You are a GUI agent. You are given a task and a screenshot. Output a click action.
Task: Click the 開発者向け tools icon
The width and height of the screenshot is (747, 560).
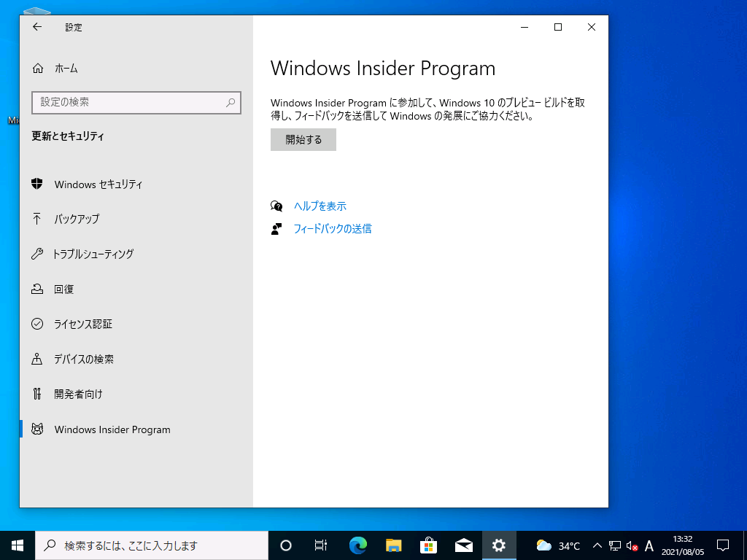click(x=37, y=394)
